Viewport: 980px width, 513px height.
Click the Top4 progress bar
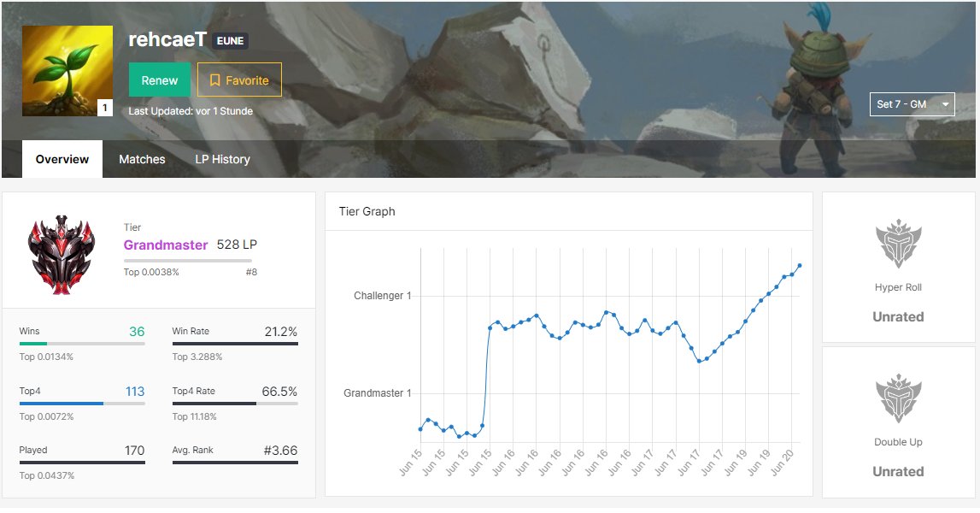82,404
